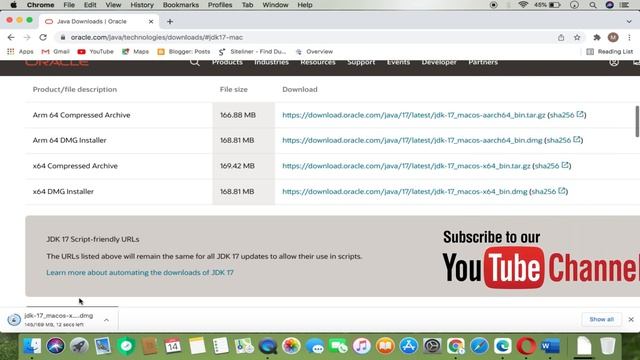Screen dimensions: 640x360
Task: Open Launchpad rocket icon in dock
Action: click(79, 346)
